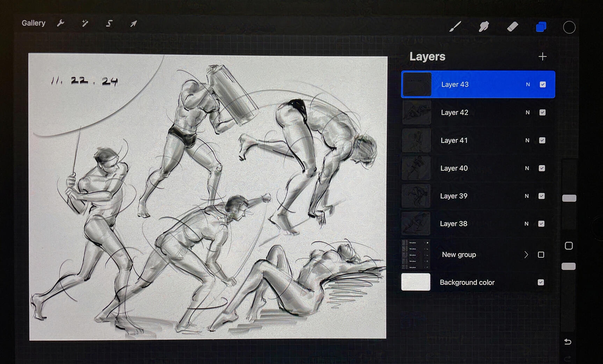Activate the Selection tool
Screen dimensions: 603x364
click(109, 23)
